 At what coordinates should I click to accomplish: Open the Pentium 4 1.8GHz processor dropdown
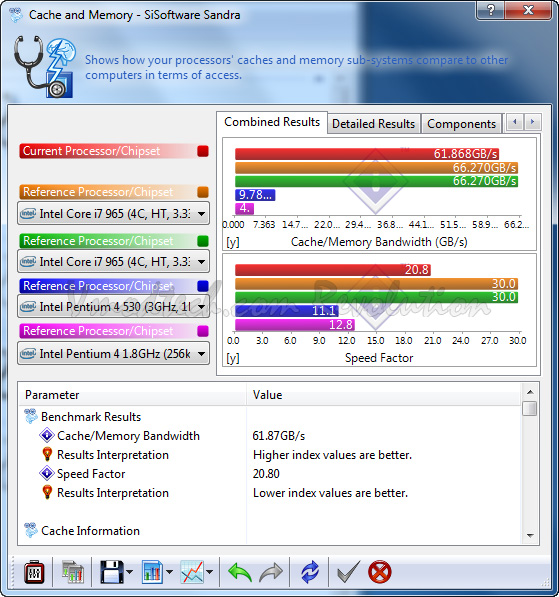pos(113,354)
